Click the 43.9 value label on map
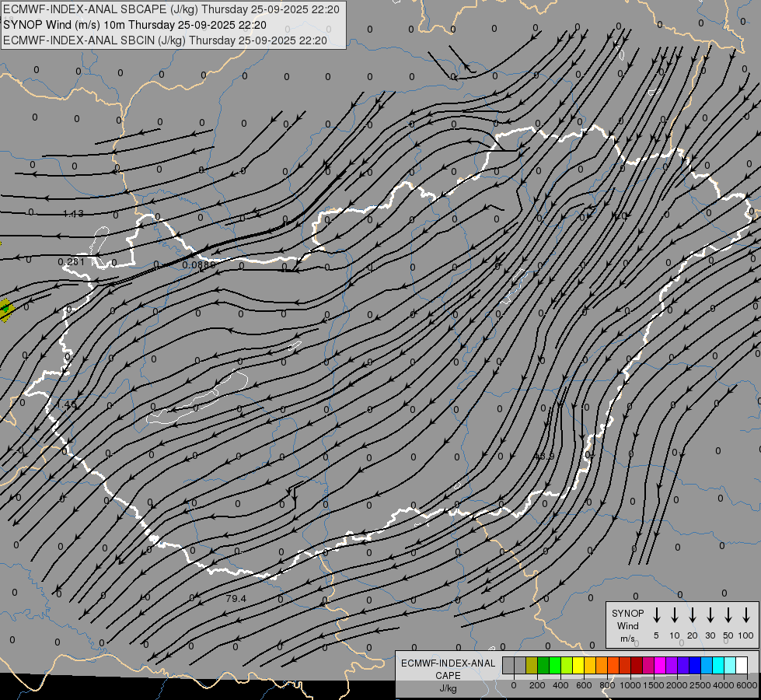Screen dimensions: 761x700 click(543, 456)
